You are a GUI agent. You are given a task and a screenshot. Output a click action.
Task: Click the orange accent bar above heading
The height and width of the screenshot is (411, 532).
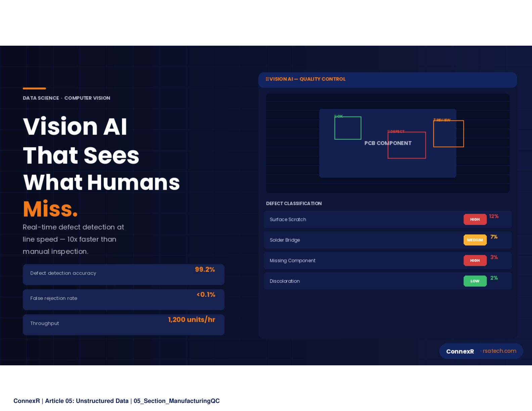click(34, 88)
